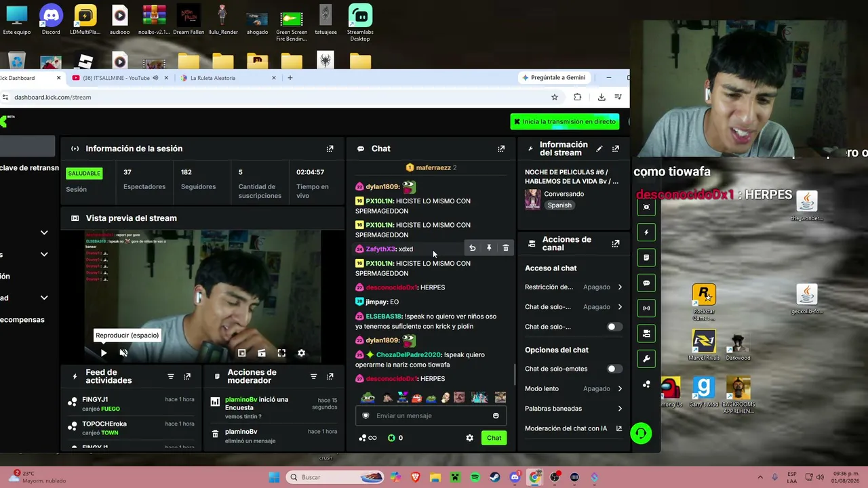Click the Enviar un mensaje input field
The width and height of the screenshot is (868, 488).
(431, 415)
